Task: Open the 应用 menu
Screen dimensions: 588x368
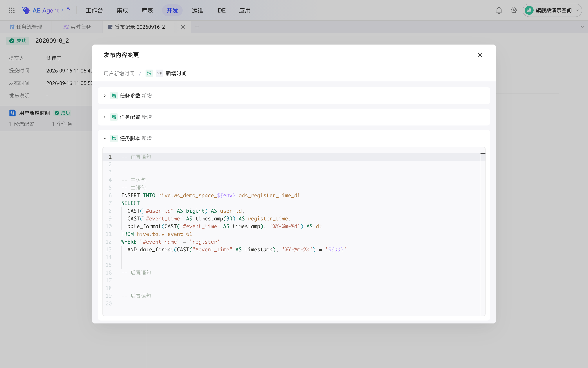Action: point(245,10)
